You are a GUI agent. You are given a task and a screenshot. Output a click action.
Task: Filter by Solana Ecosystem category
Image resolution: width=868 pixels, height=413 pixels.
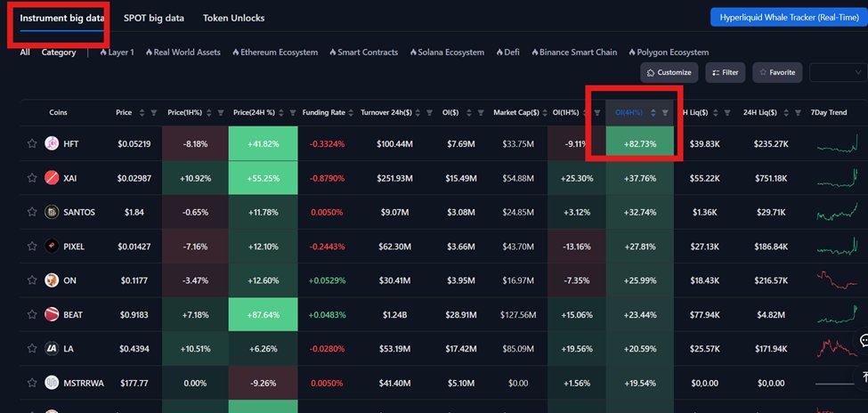point(447,52)
